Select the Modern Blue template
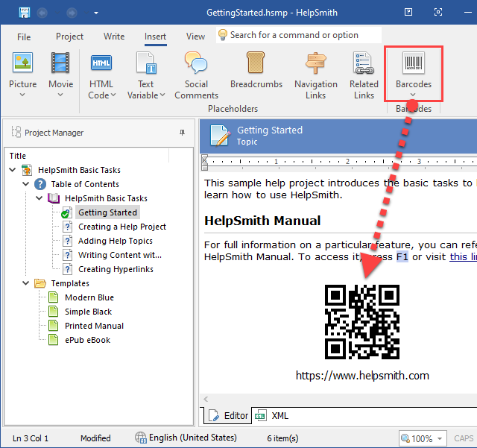The width and height of the screenshot is (477, 448). pos(89,297)
